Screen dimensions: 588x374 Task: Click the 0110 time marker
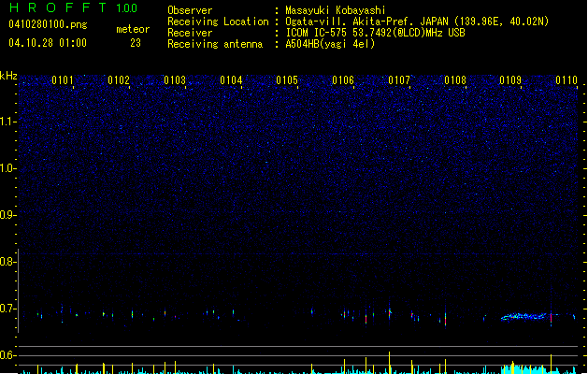point(566,80)
